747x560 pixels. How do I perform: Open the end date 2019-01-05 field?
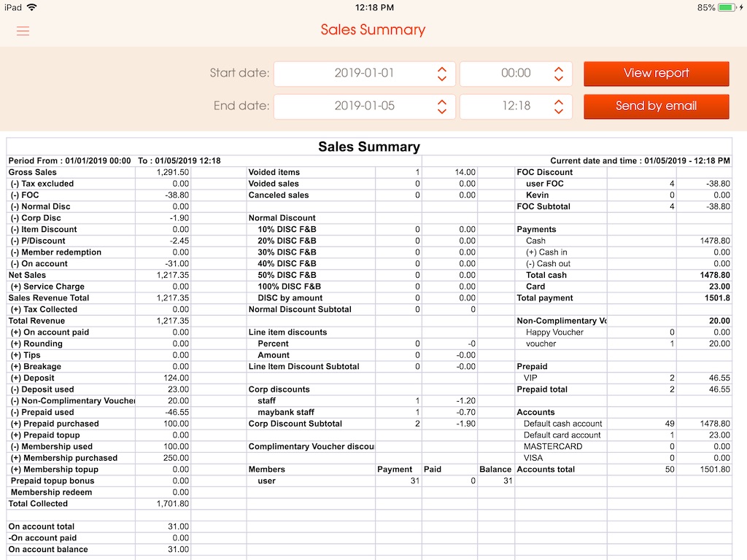pos(365,106)
